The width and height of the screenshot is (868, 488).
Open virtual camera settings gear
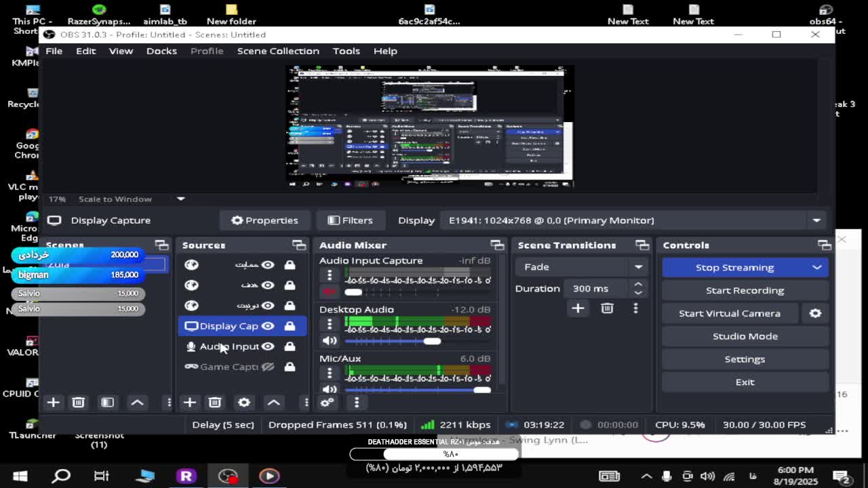(815, 313)
